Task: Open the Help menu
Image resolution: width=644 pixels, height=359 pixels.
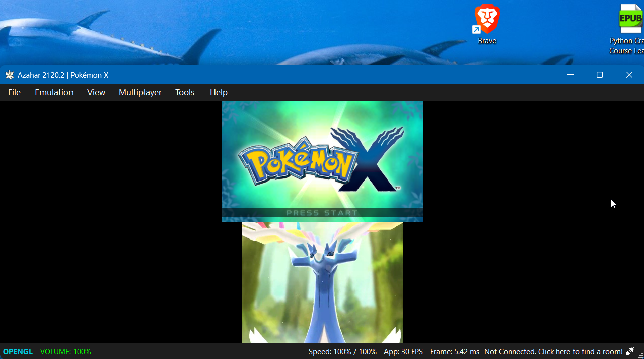Action: (x=219, y=92)
